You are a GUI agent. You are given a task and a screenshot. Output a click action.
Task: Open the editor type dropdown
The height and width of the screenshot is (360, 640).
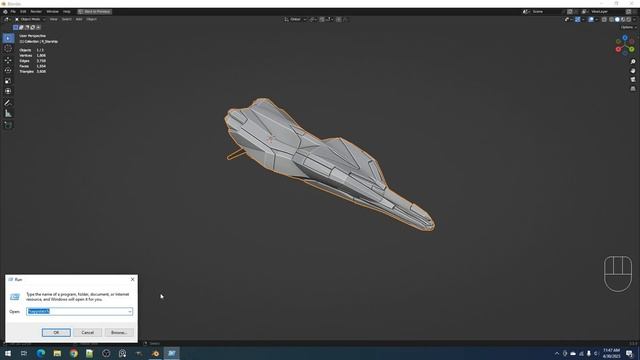pyautogui.click(x=7, y=19)
